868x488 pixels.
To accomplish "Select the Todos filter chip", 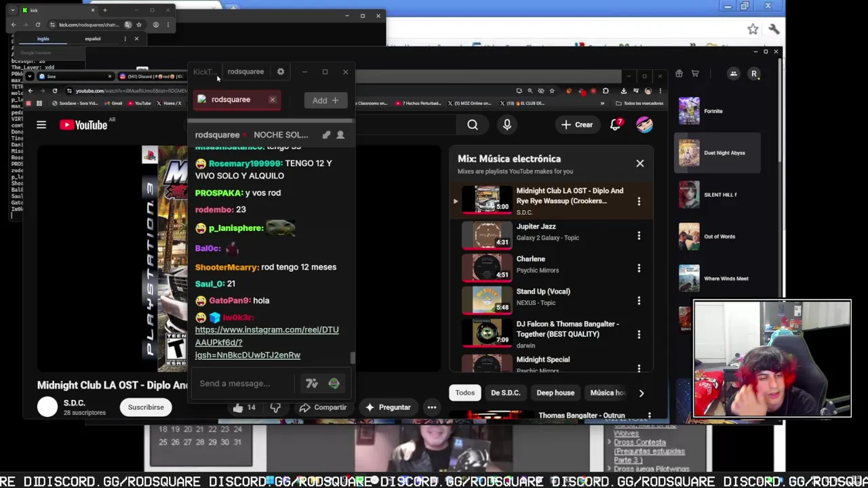I will pos(465,392).
